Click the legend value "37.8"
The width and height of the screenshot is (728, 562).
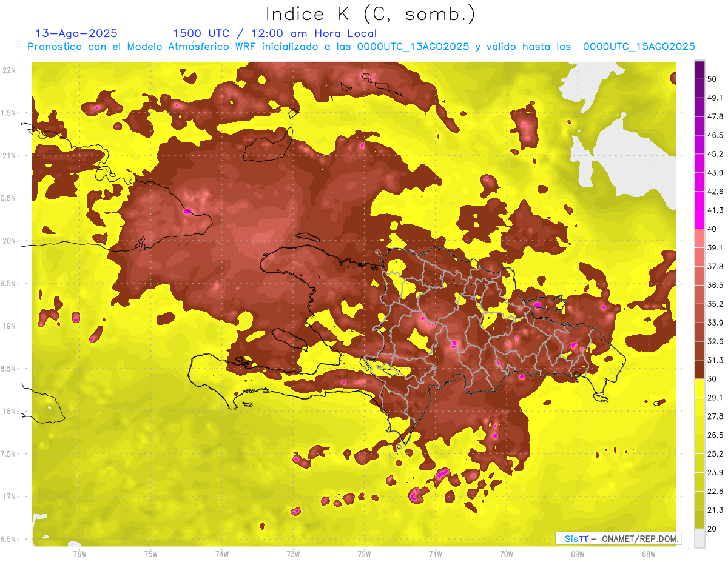[715, 266]
